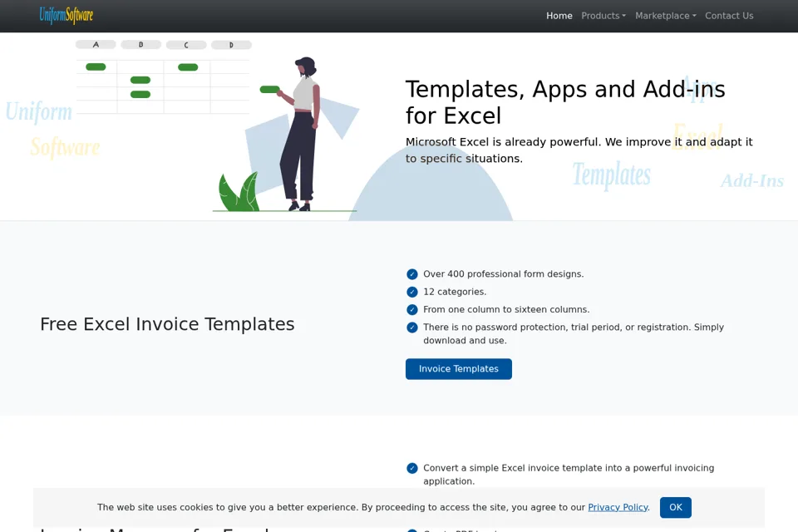The image size is (798, 532).
Task: Click the checkmark icon beside 'Over 400 professional form designs'
Action: 412,274
